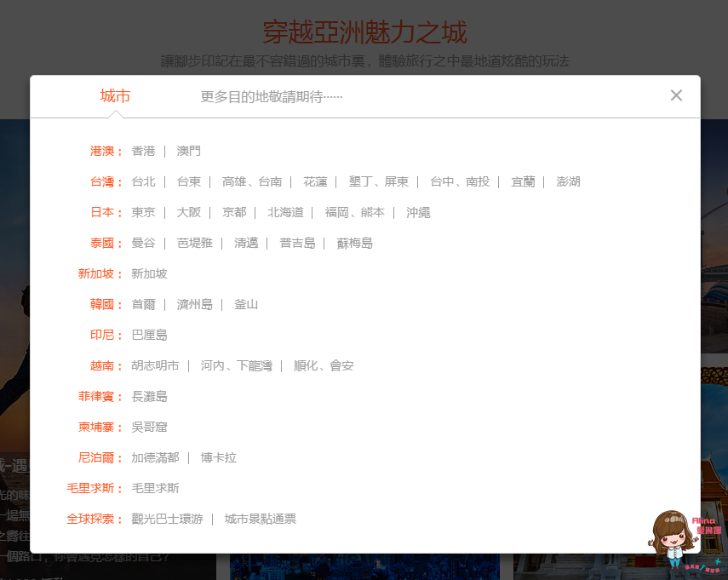Select 大阪 under Japan
The width and height of the screenshot is (728, 580).
click(x=188, y=212)
